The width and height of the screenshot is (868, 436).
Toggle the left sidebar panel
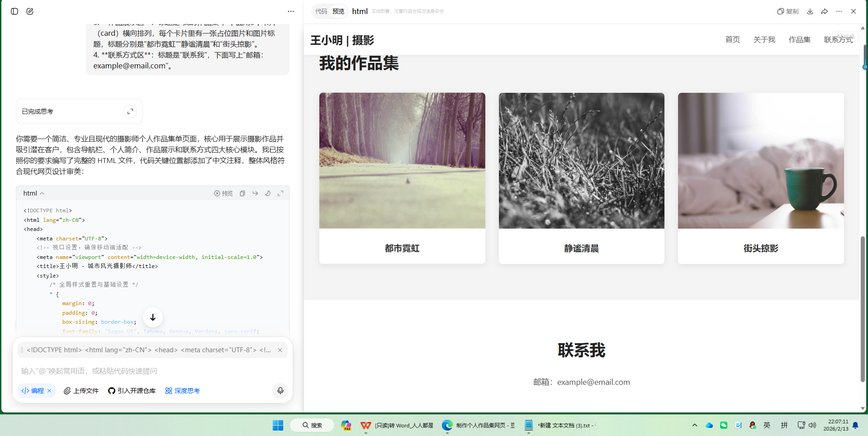(x=14, y=11)
